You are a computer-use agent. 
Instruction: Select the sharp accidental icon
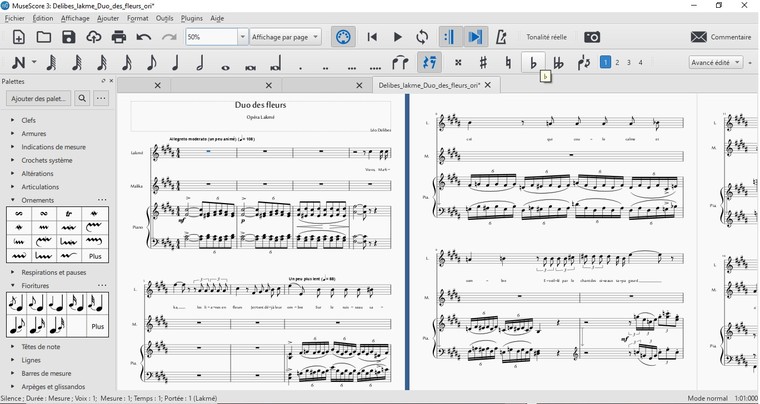pos(483,62)
